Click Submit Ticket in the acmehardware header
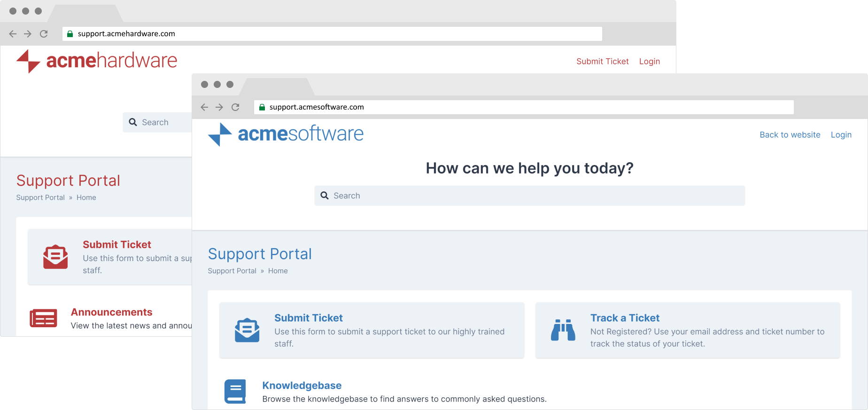Image resolution: width=868 pixels, height=410 pixels. [602, 62]
